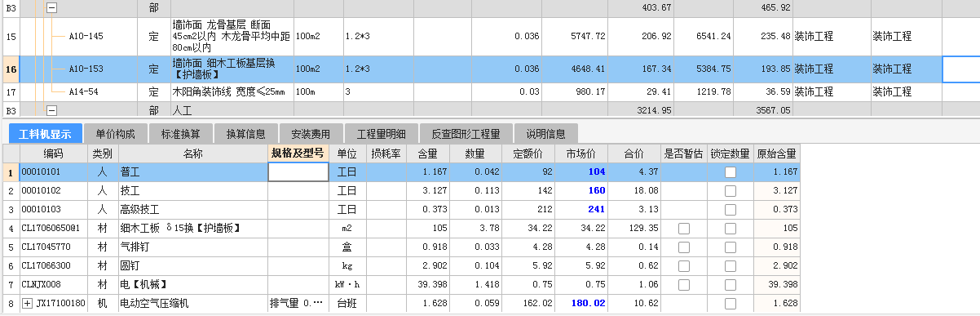Screen dimensions: 980x316
Task: Check 锁定数量 for 电【机械】 row
Action: click(730, 284)
